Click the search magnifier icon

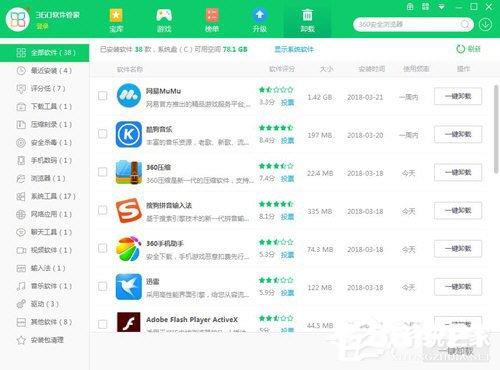(x=465, y=24)
